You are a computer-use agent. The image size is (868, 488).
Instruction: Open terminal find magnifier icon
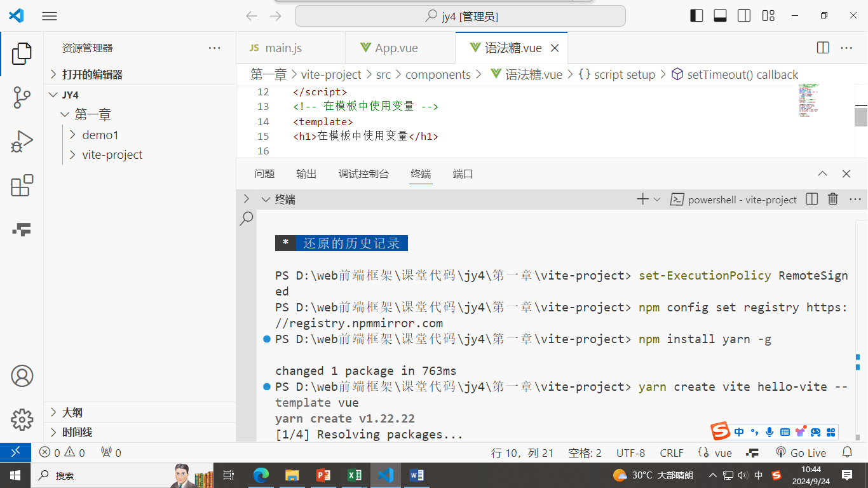click(247, 219)
